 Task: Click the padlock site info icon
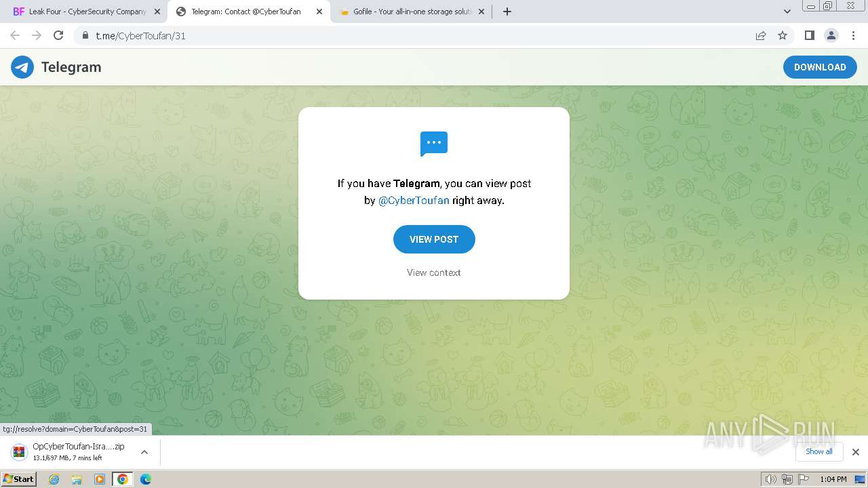(x=85, y=35)
